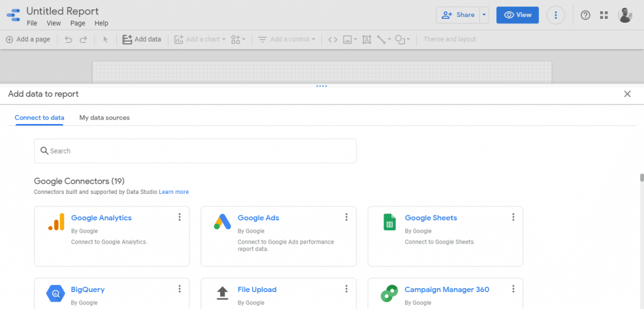This screenshot has width=644, height=309.
Task: Select the Google Analytics connector
Action: (112, 236)
